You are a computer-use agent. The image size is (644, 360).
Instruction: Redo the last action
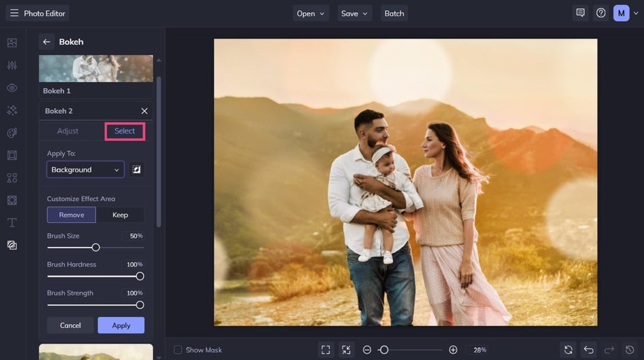(609, 350)
